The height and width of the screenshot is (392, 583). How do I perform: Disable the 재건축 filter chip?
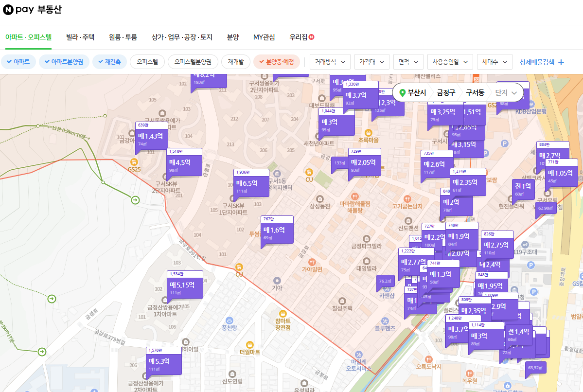109,62
